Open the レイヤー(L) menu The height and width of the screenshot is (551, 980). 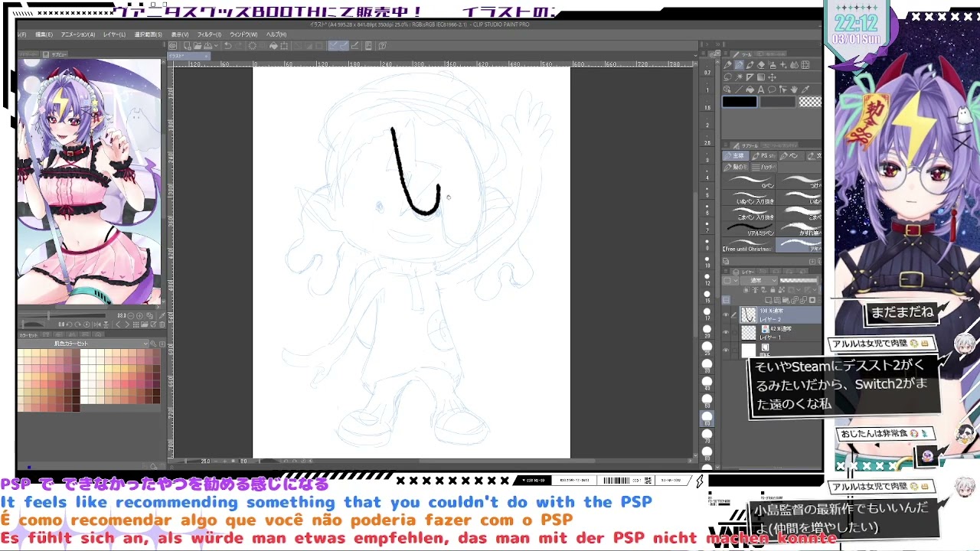[114, 34]
